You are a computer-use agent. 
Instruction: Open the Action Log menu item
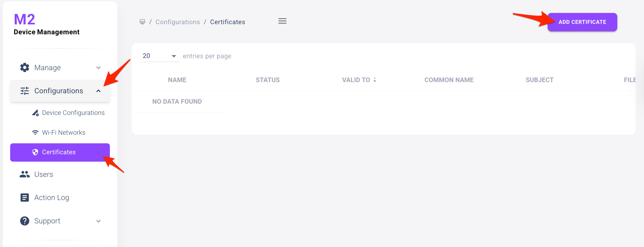pyautogui.click(x=52, y=197)
